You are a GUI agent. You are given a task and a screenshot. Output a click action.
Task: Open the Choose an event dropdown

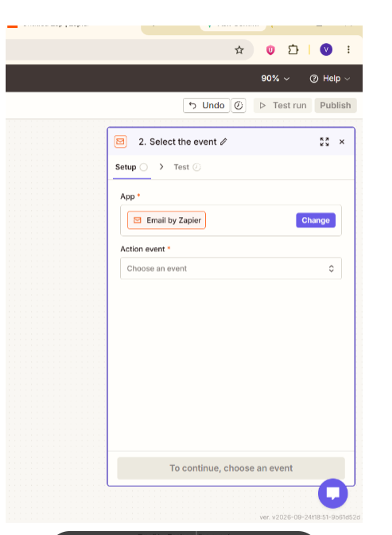coord(231,268)
